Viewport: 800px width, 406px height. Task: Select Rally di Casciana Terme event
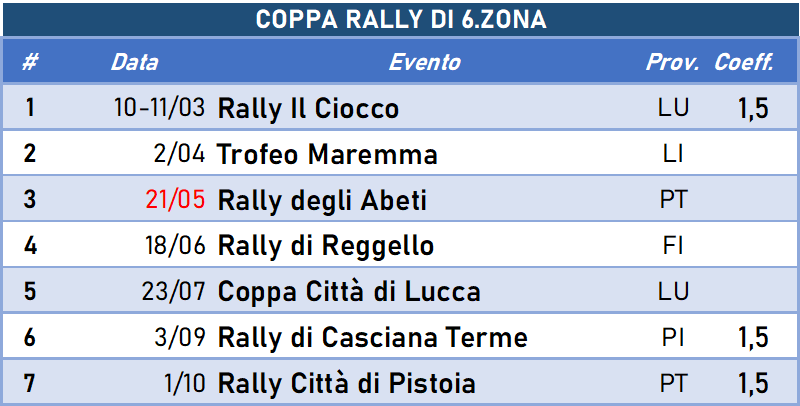[x=372, y=337]
